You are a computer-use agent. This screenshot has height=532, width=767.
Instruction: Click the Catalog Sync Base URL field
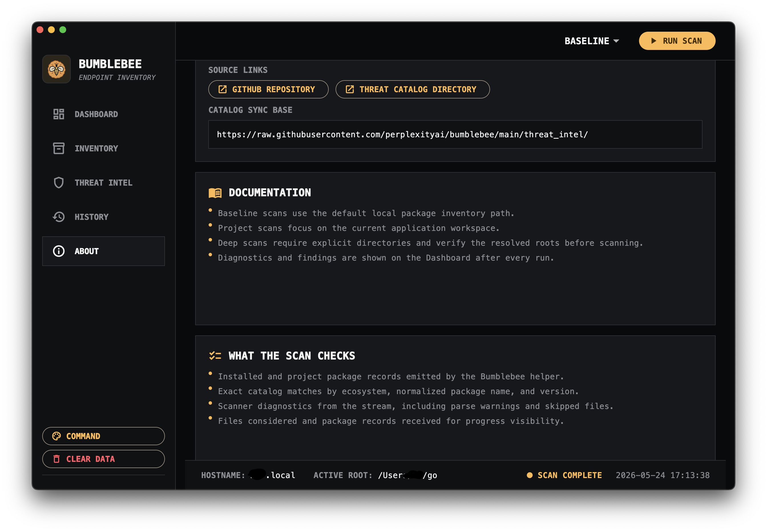click(455, 134)
